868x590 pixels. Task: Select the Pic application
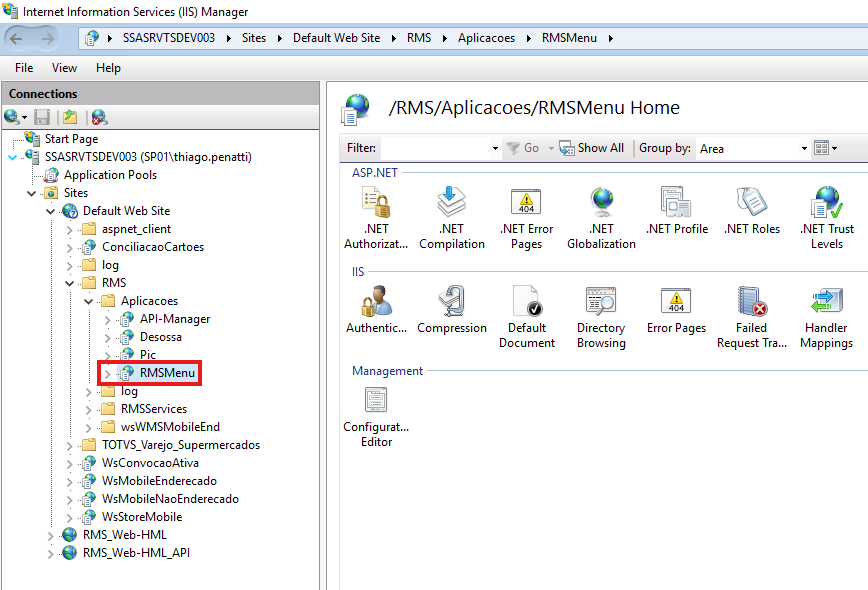(x=147, y=355)
